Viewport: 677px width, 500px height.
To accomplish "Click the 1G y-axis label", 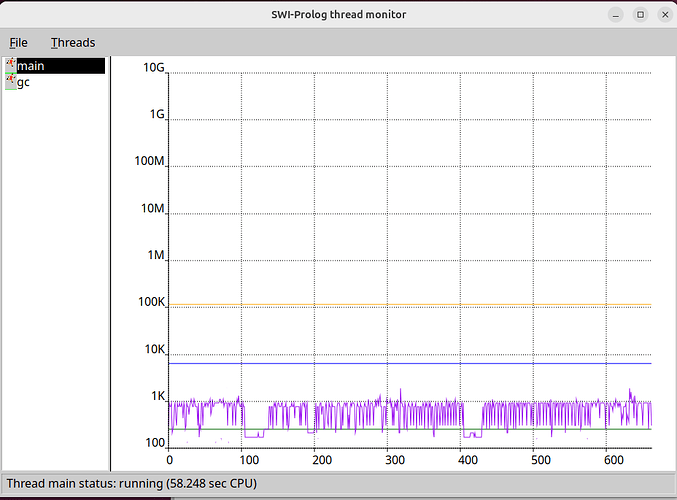I will 157,114.
